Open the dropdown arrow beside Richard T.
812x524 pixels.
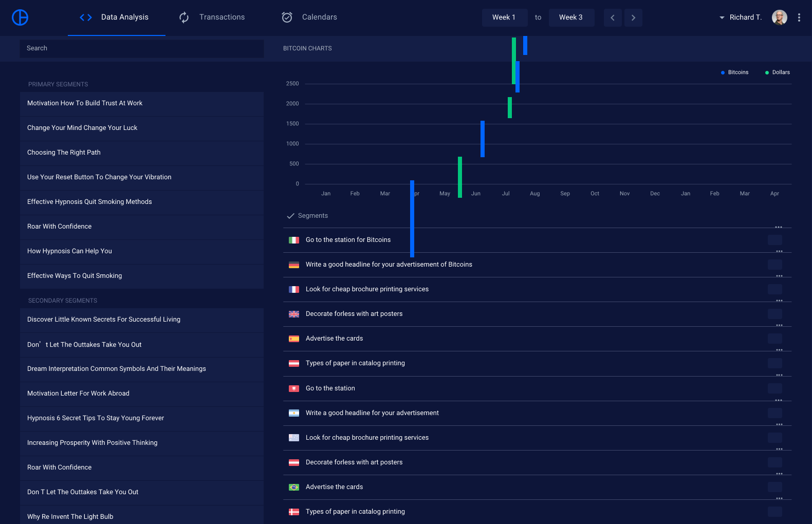click(722, 17)
